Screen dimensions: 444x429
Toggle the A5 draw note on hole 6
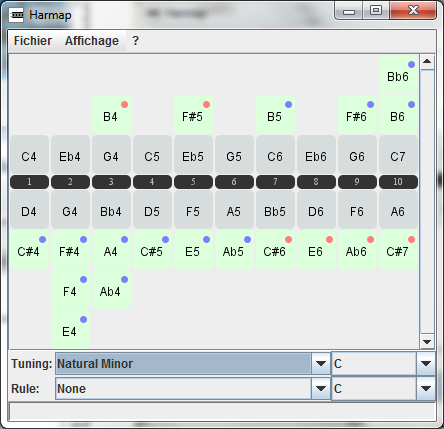tap(234, 210)
